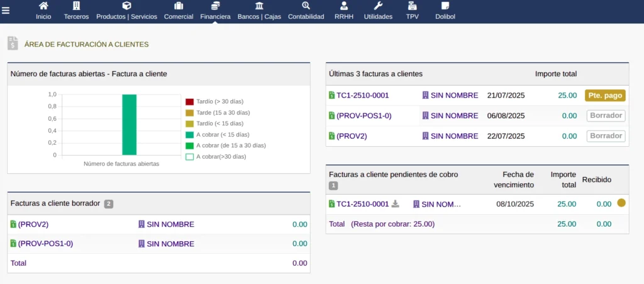Download PDF icon next to TC1-2510-0001

click(x=396, y=204)
